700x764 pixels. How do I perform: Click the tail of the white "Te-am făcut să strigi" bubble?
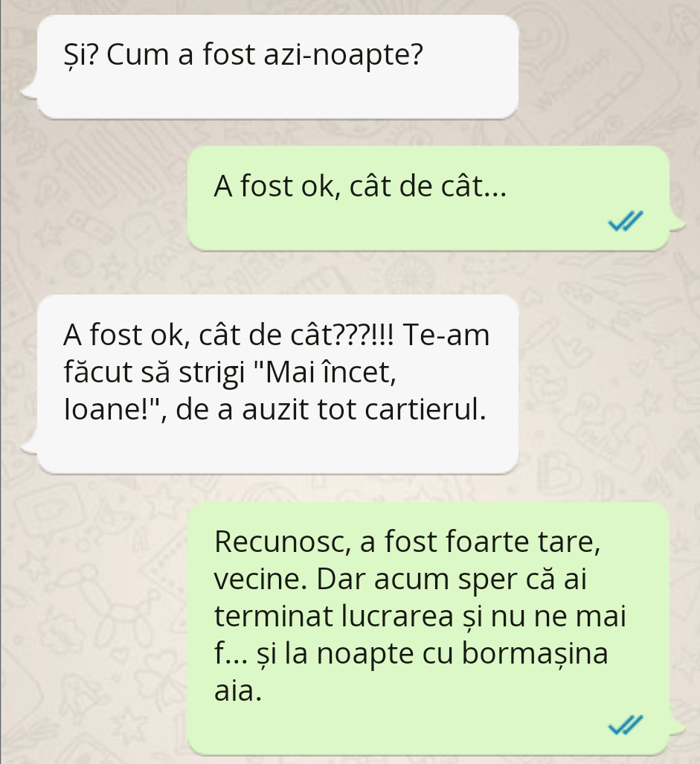tap(29, 446)
